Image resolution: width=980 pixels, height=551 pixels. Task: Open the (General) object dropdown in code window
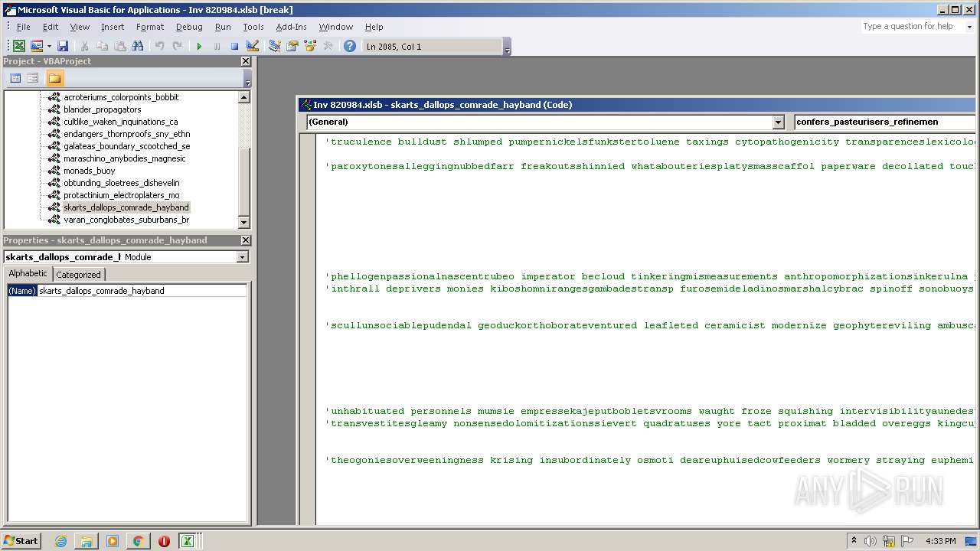pos(779,122)
